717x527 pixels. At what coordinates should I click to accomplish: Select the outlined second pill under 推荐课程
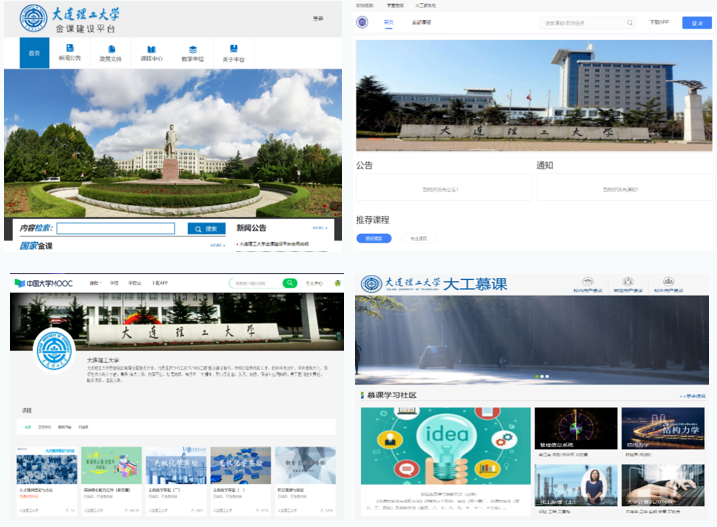(x=418, y=238)
